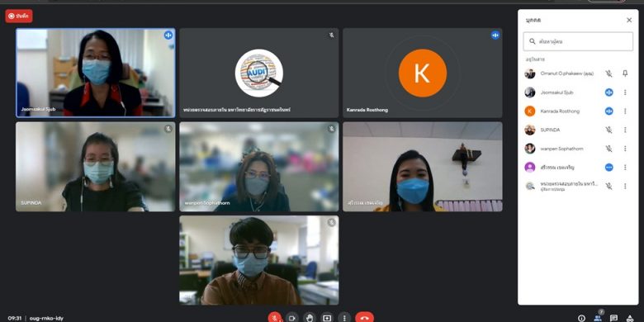
Task: Open more options in call controls
Action: [344, 318]
